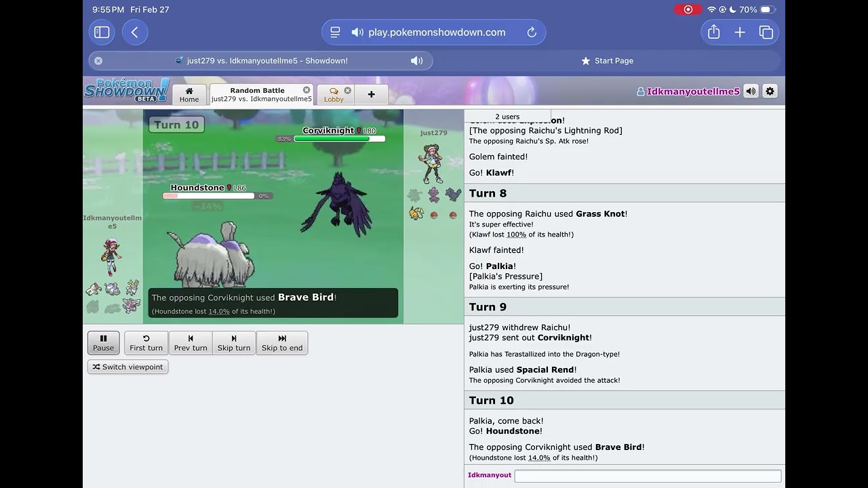Show the Safari tab overview
This screenshot has height=488, width=868.
(766, 32)
